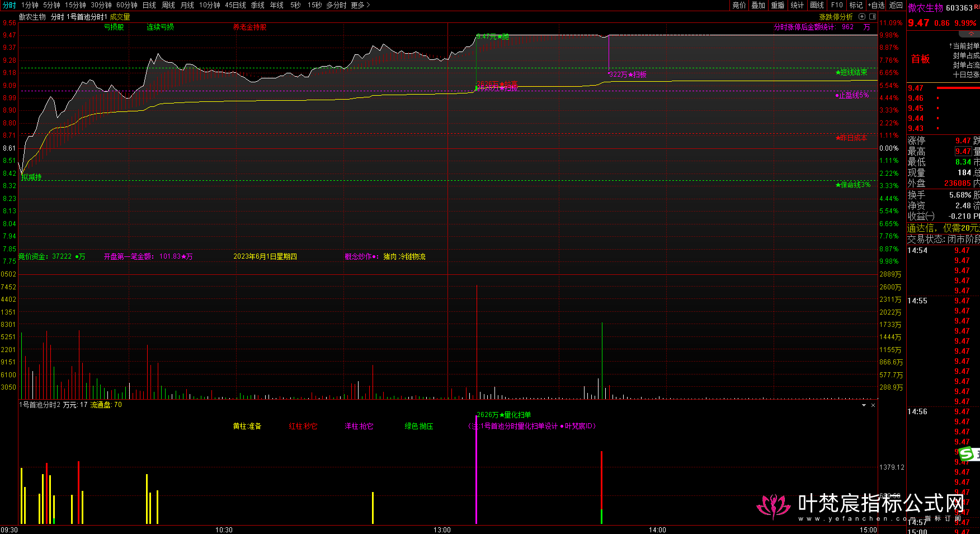Click the 傲农生物 603363 stock title

[940, 8]
